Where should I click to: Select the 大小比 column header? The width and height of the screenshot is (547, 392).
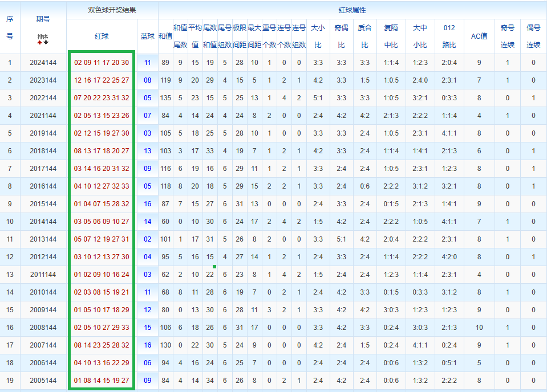click(318, 36)
